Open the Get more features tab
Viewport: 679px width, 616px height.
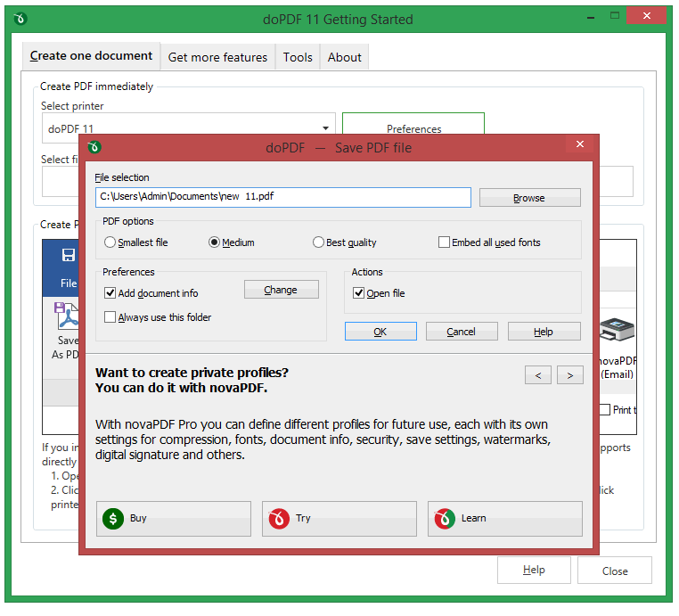tap(217, 57)
